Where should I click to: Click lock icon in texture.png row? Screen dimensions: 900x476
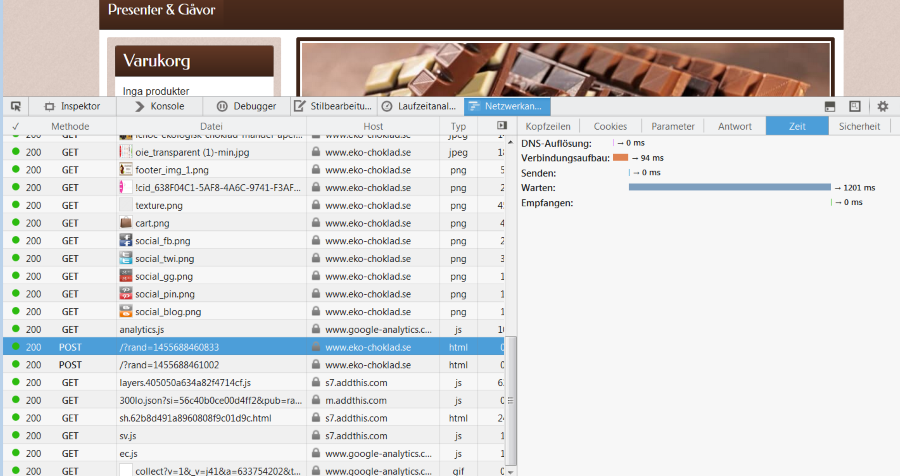pos(316,205)
